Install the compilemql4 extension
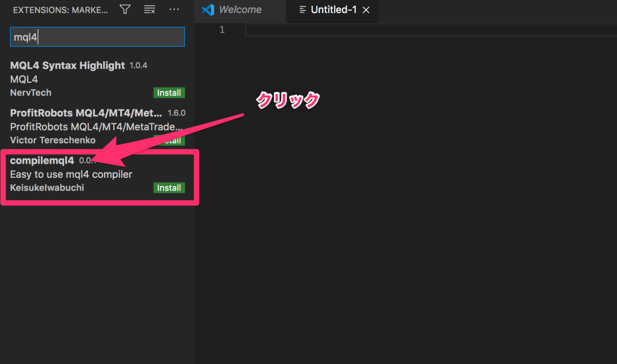 click(x=169, y=187)
